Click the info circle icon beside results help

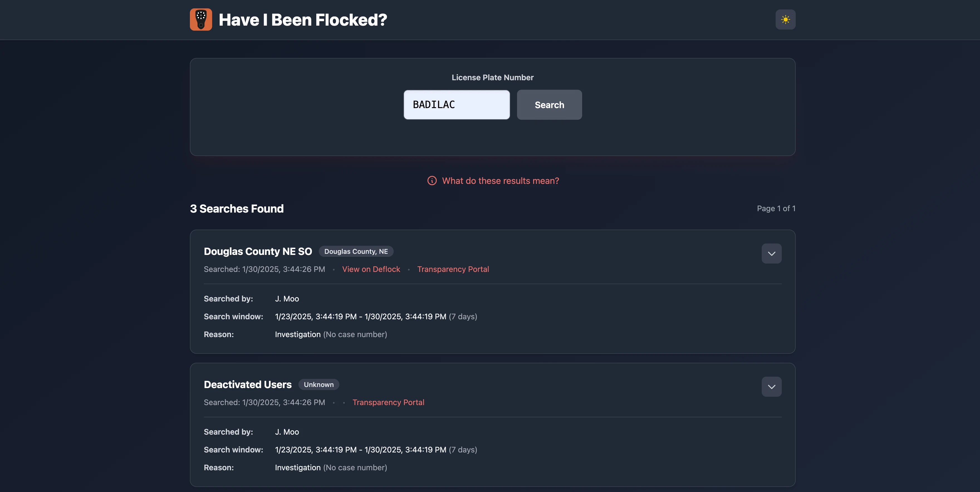point(432,181)
